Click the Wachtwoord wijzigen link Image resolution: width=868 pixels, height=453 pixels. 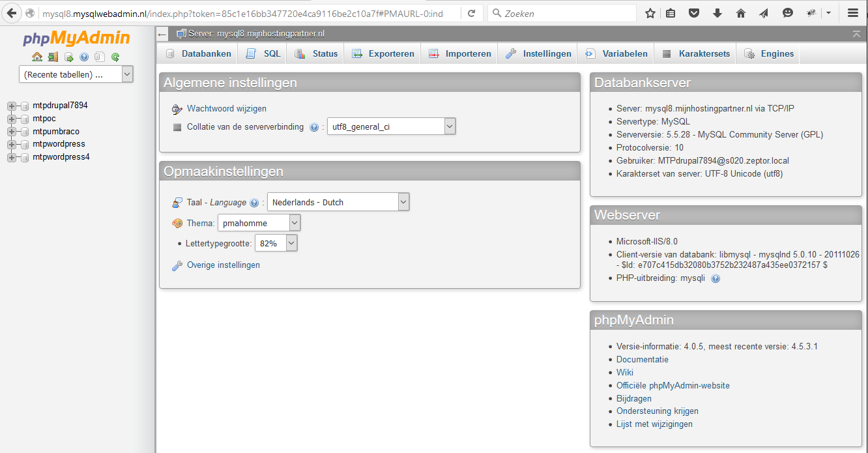pos(227,109)
